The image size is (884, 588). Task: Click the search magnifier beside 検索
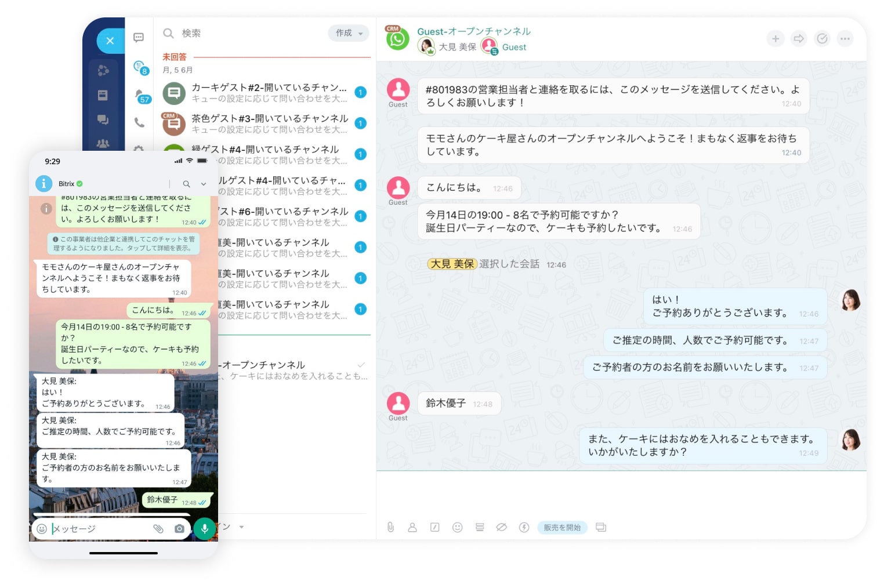[168, 33]
